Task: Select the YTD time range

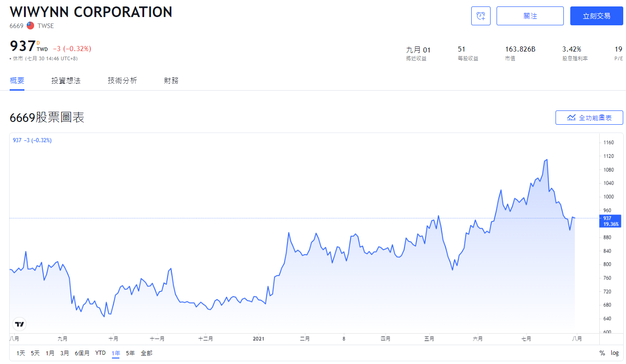Action: click(100, 353)
